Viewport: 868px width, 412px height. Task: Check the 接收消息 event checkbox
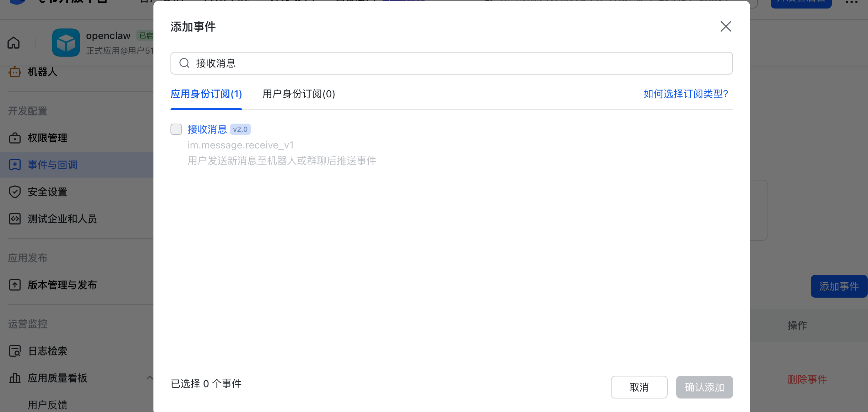coord(176,129)
